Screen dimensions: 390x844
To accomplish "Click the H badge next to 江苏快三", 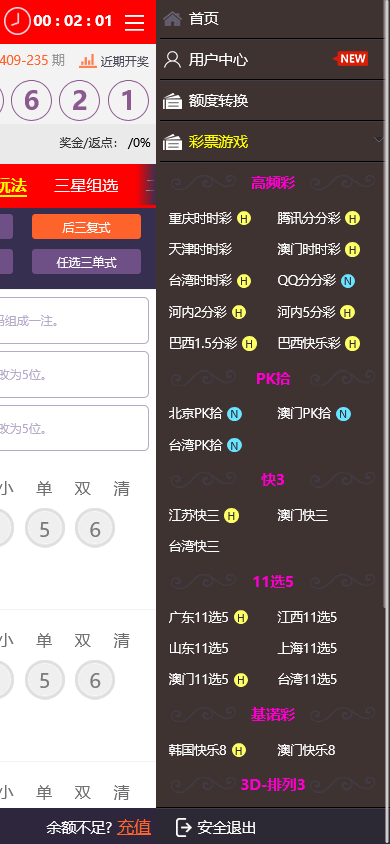I will [x=231, y=516].
